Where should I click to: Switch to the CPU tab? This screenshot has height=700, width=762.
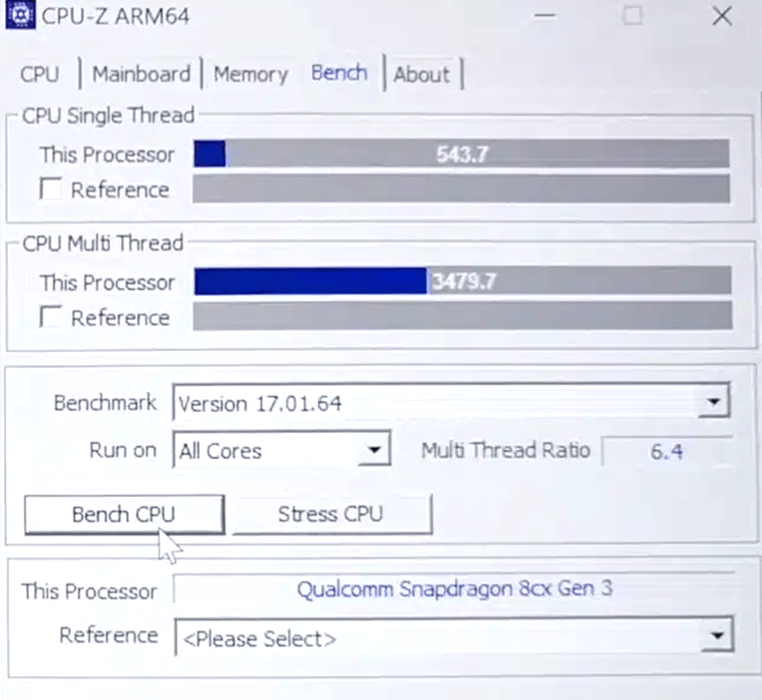(x=40, y=75)
